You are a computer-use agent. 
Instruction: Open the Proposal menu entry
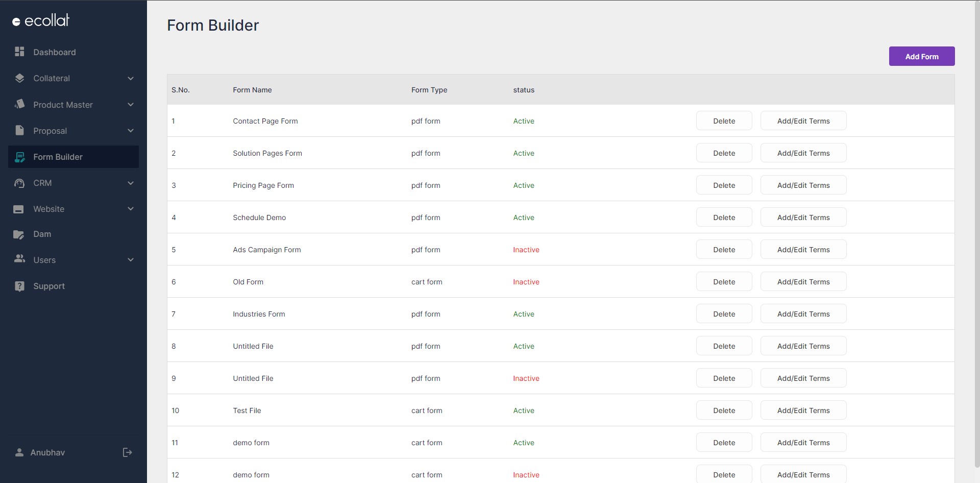click(x=50, y=130)
